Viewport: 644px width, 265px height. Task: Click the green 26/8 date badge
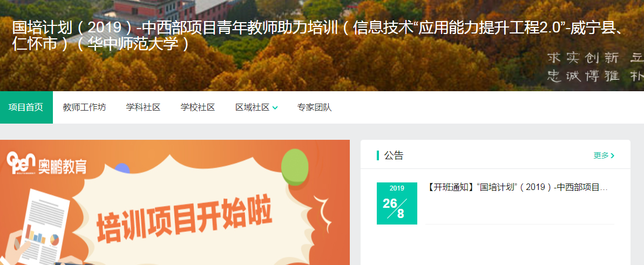tap(397, 203)
